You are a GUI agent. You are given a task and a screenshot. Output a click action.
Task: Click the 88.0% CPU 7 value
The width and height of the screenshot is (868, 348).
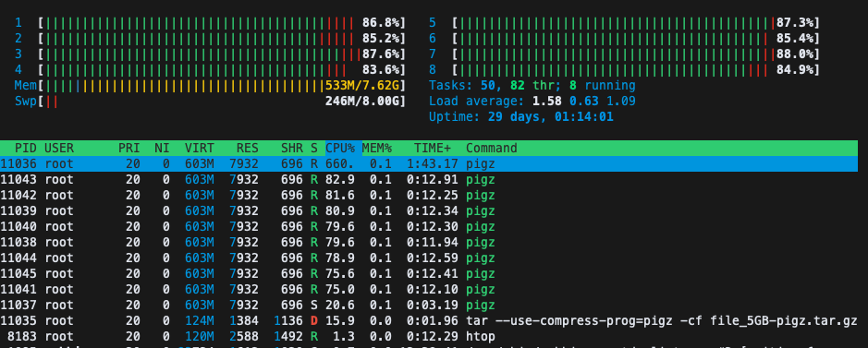pyautogui.click(x=795, y=54)
